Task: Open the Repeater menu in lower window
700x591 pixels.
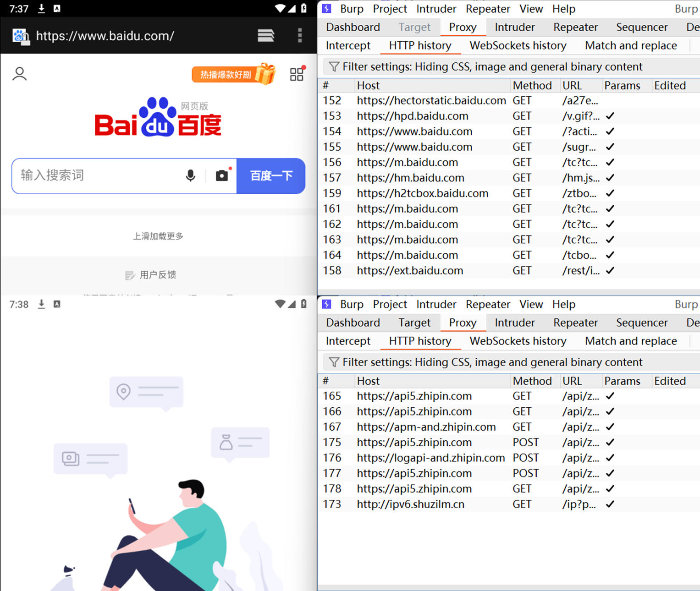Action: [488, 304]
